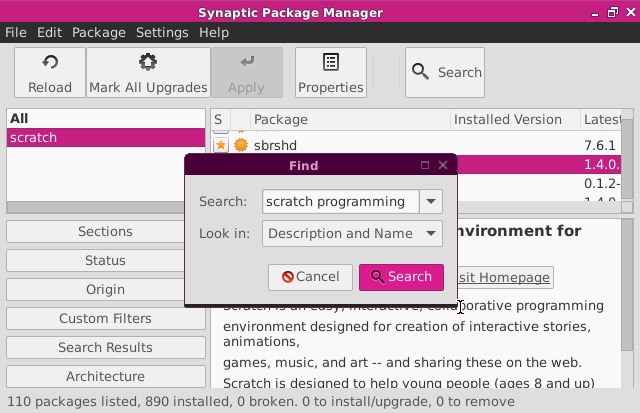Click the pink Search button in Find
Image resolution: width=640 pixels, height=413 pixels.
401,277
